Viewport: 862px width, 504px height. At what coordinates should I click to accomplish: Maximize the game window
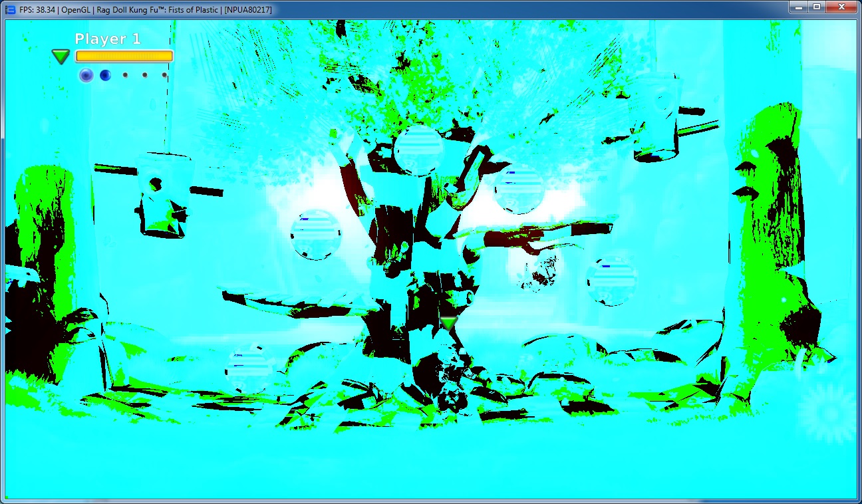[817, 7]
